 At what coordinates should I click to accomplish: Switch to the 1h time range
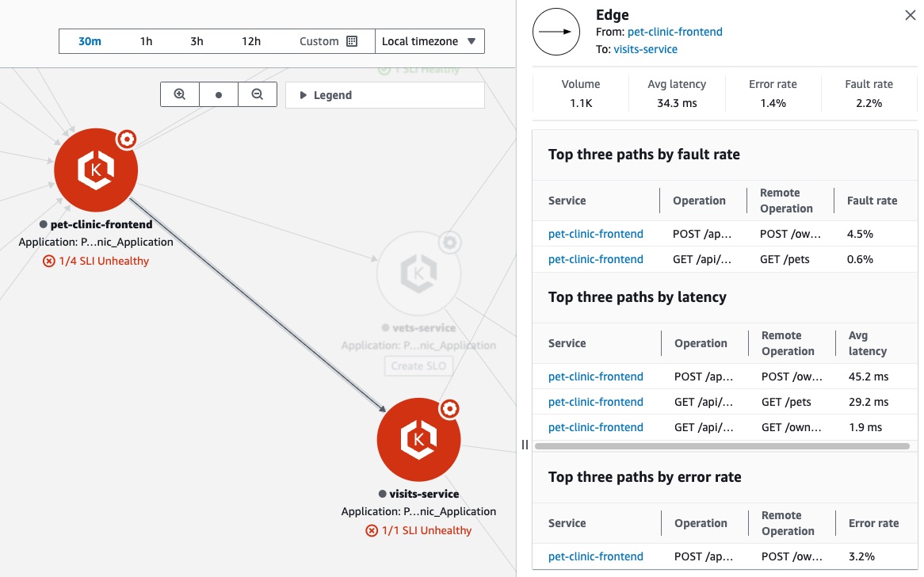pos(145,41)
